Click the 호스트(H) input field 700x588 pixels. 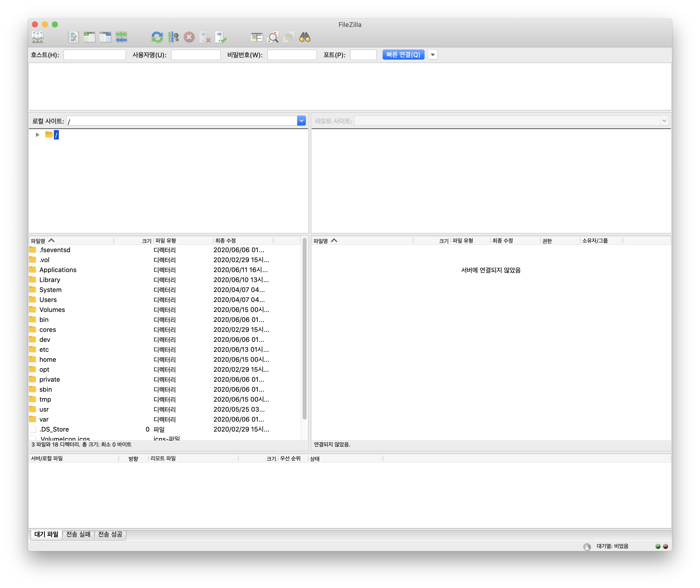point(95,55)
